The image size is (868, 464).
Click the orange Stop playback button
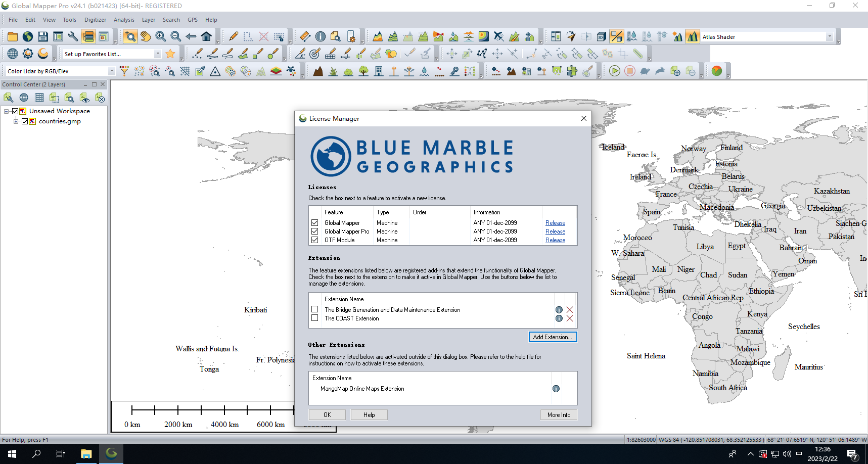point(630,71)
